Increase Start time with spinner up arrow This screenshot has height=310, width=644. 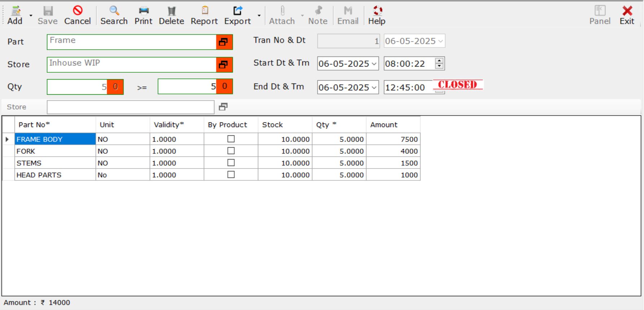tap(439, 61)
